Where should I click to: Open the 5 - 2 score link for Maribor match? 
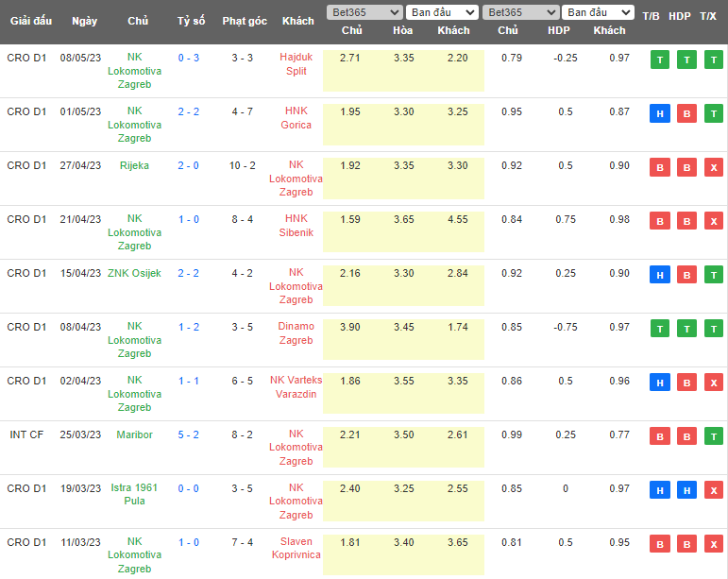[189, 434]
